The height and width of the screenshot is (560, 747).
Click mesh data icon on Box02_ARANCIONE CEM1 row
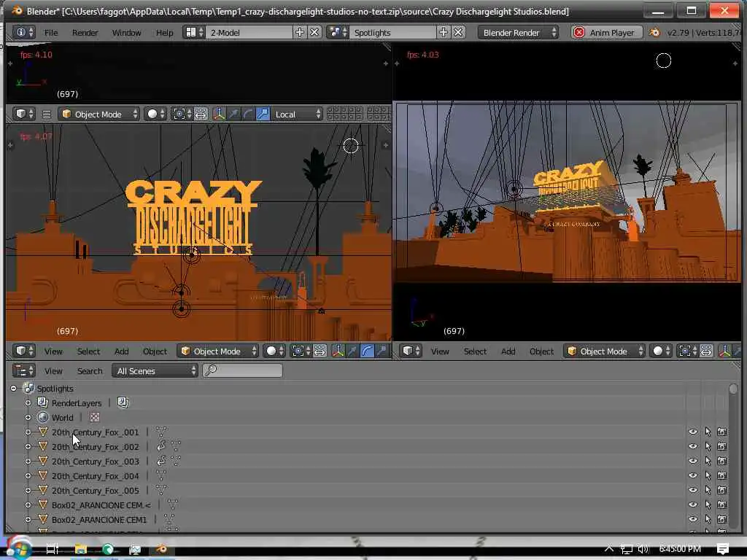pos(169,519)
